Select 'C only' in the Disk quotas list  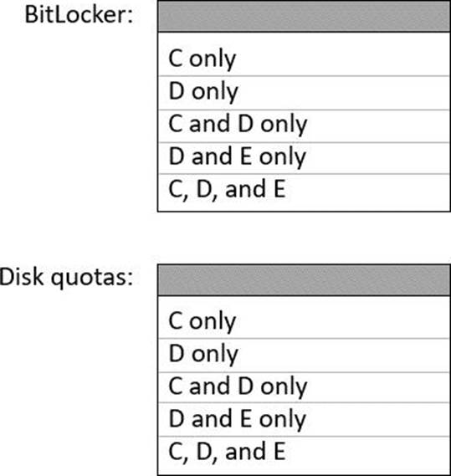click(304, 321)
